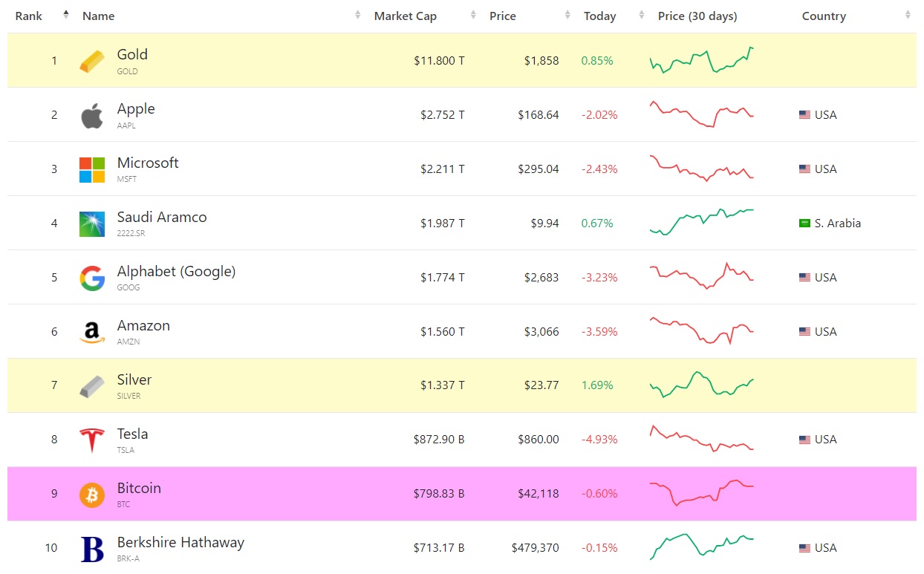Click the Microsoft logo icon
The image size is (924, 574).
[92, 169]
